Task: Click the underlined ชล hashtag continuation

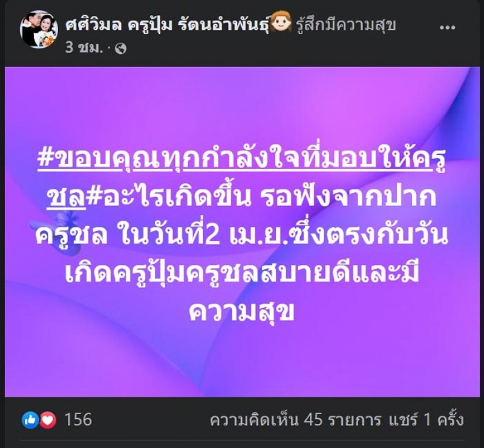Action: [67, 196]
